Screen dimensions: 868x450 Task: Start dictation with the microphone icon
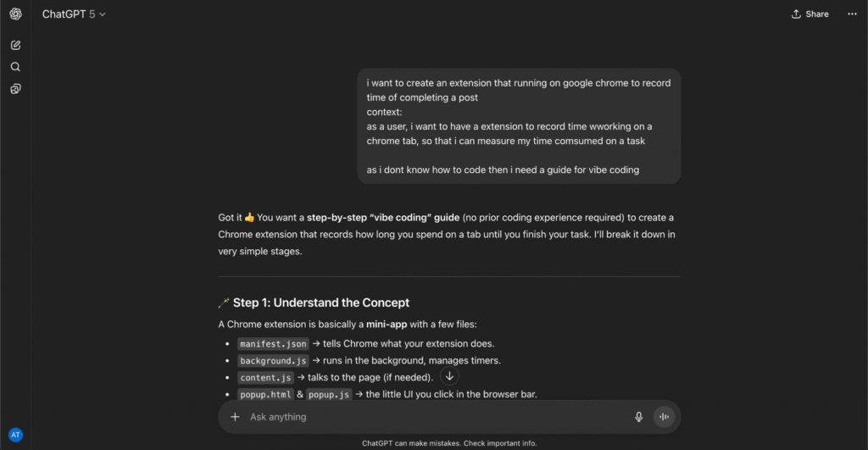639,417
